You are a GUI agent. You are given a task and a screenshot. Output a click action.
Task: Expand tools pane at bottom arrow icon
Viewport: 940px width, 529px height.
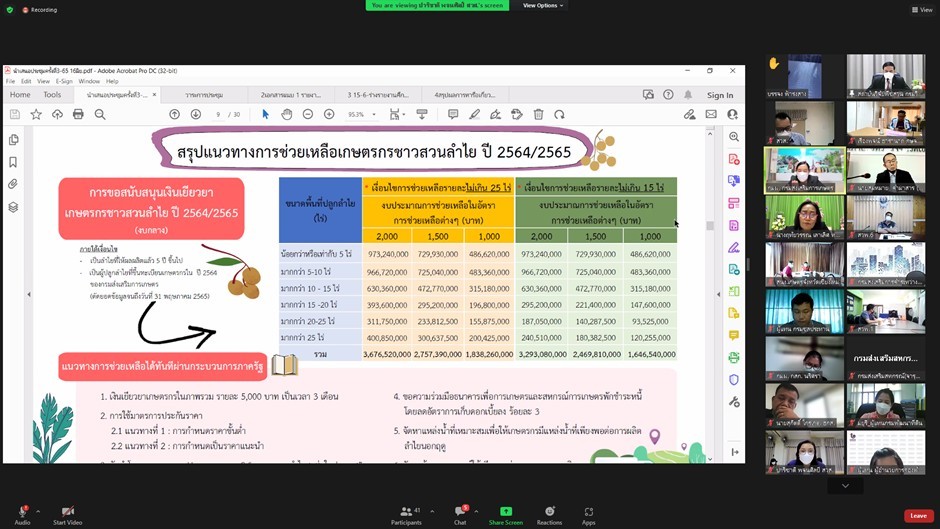coord(735,452)
